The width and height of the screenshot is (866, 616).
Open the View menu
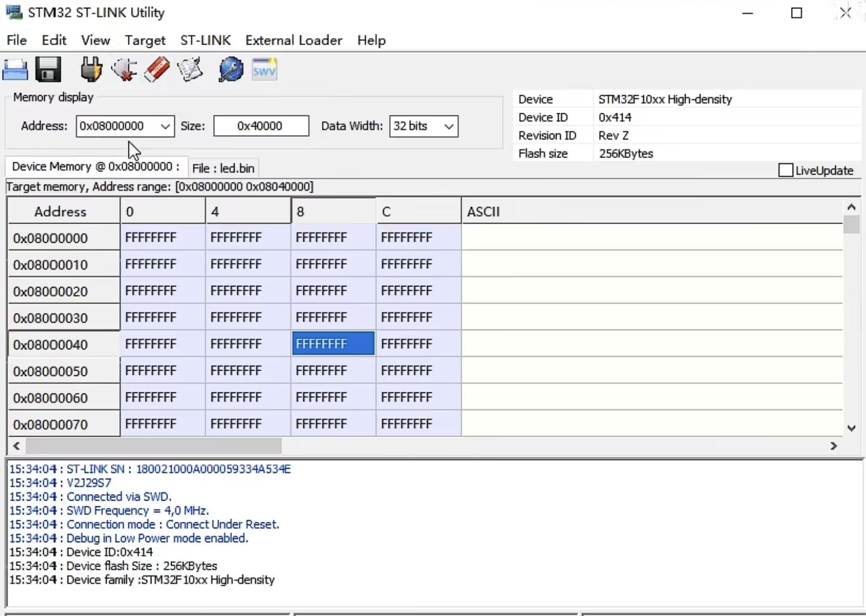(x=95, y=40)
